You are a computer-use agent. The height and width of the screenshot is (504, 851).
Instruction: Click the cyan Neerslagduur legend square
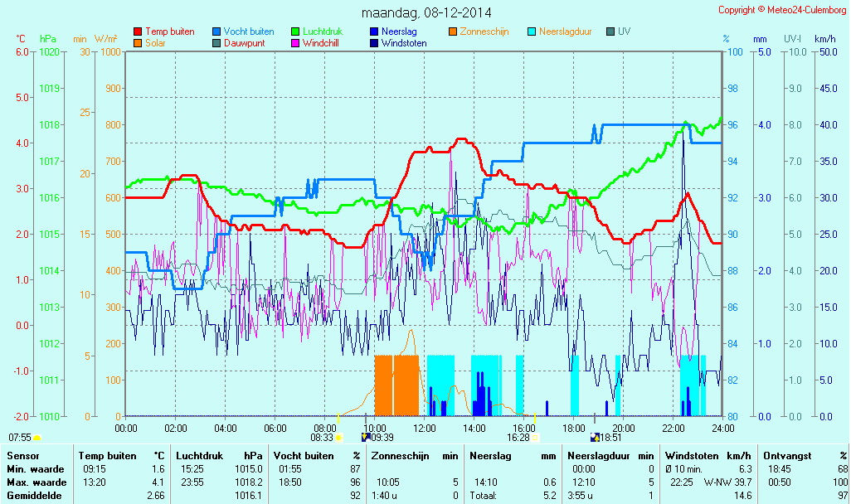[x=532, y=32]
